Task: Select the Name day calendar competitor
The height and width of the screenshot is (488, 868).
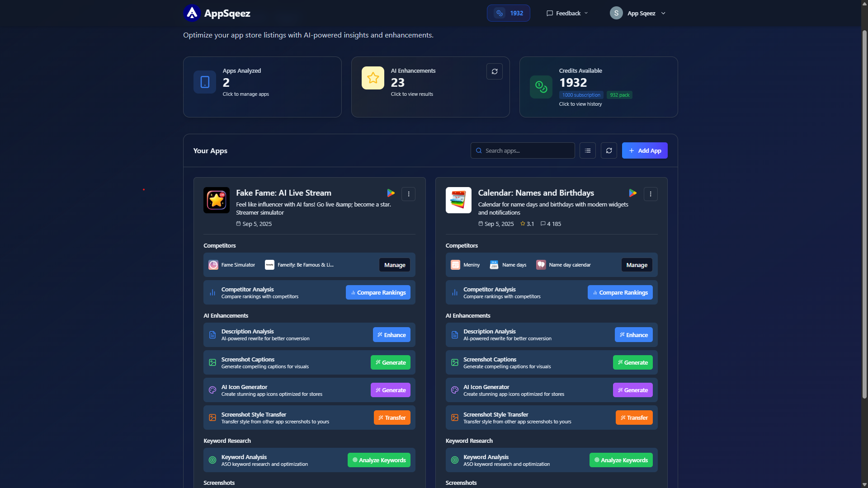Action: (x=563, y=265)
